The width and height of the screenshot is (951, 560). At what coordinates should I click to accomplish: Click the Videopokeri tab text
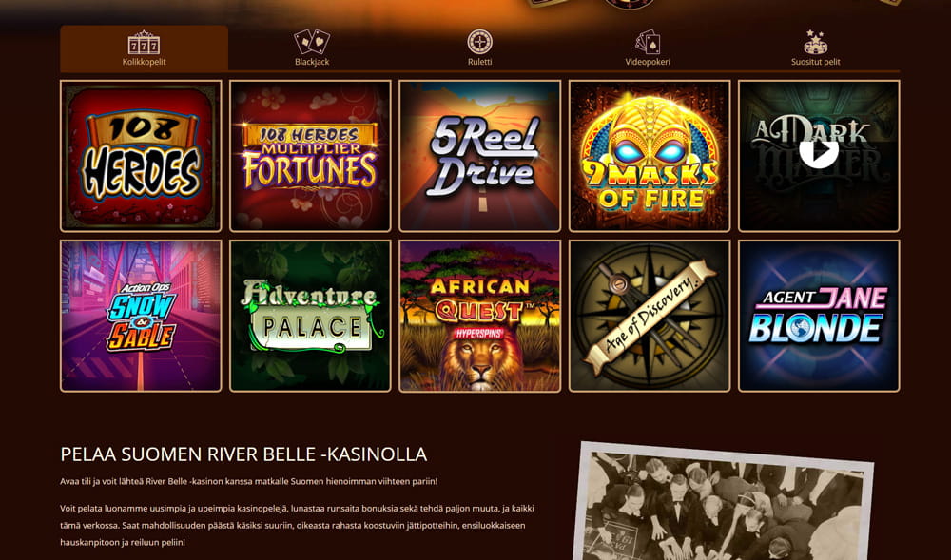648,62
